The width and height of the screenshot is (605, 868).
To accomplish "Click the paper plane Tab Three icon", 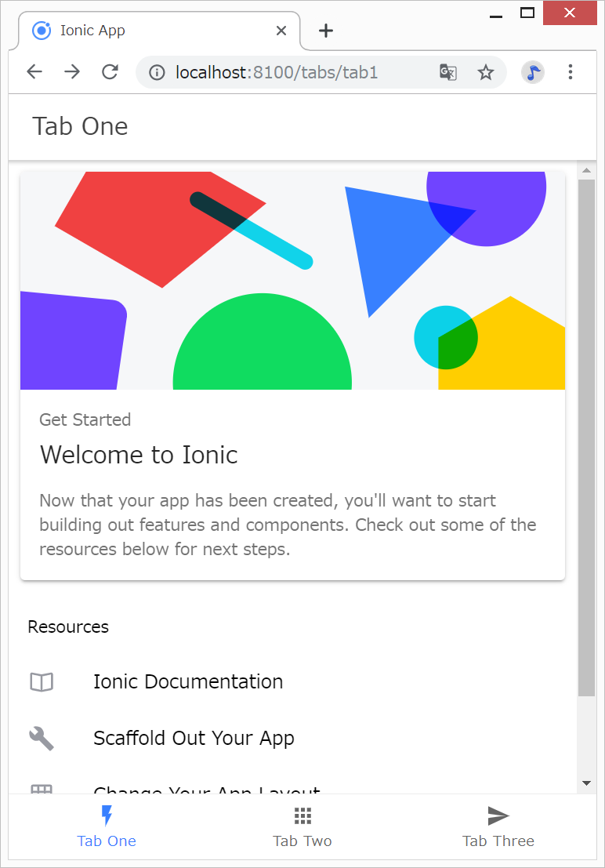I will tap(498, 815).
